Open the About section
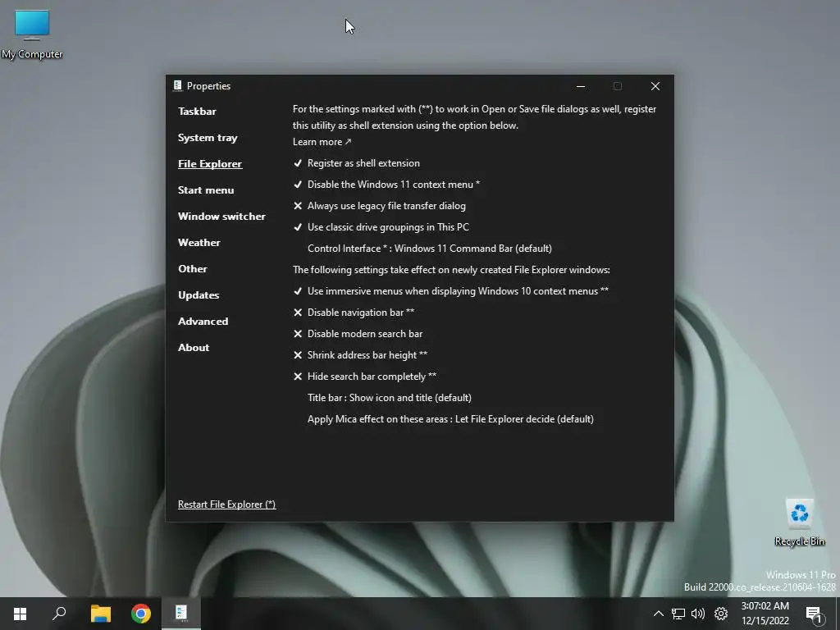This screenshot has height=630, width=840. coord(194,348)
